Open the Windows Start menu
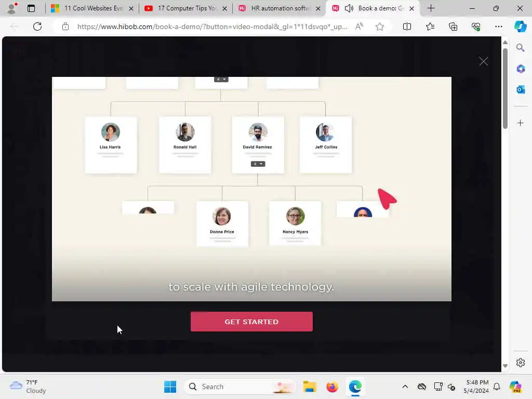This screenshot has width=532, height=399. point(170,387)
